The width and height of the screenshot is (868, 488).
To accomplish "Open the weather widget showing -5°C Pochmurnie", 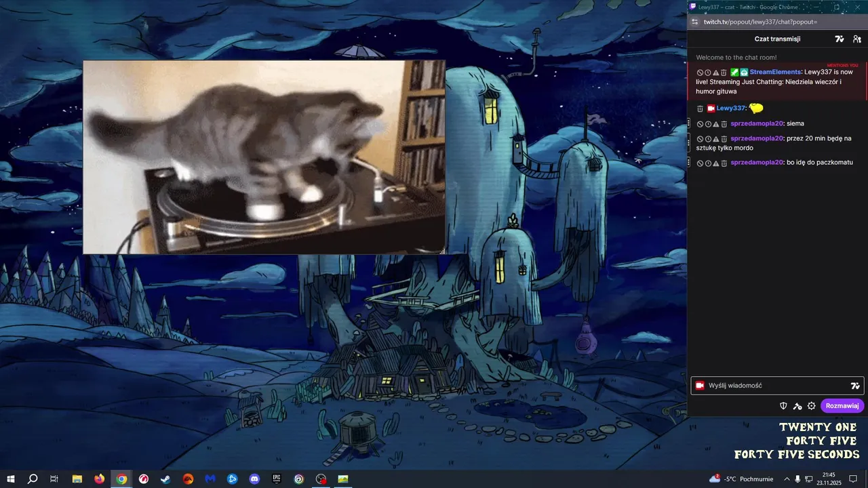I will (x=741, y=479).
